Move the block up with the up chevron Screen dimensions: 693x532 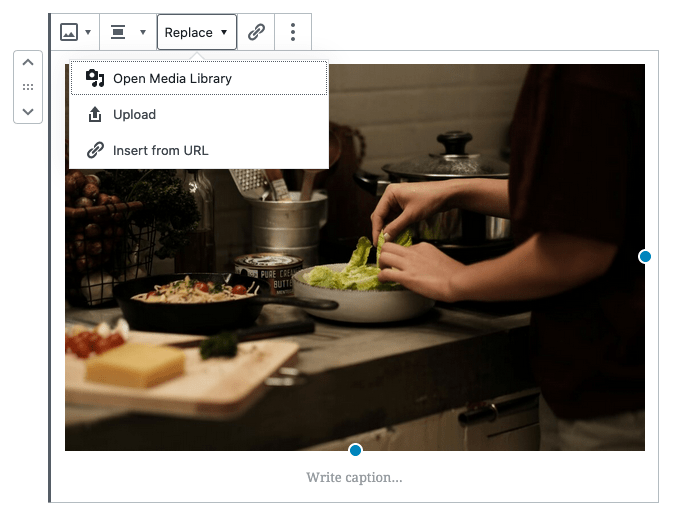point(28,64)
